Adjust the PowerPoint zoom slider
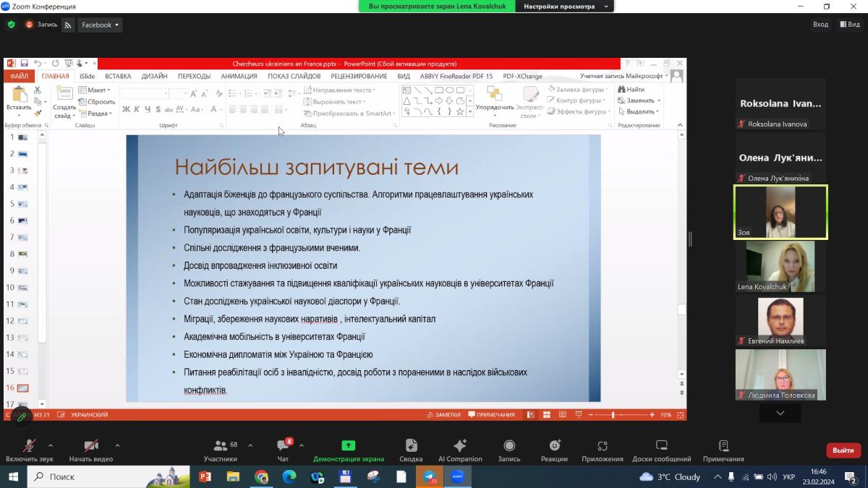 [x=613, y=415]
